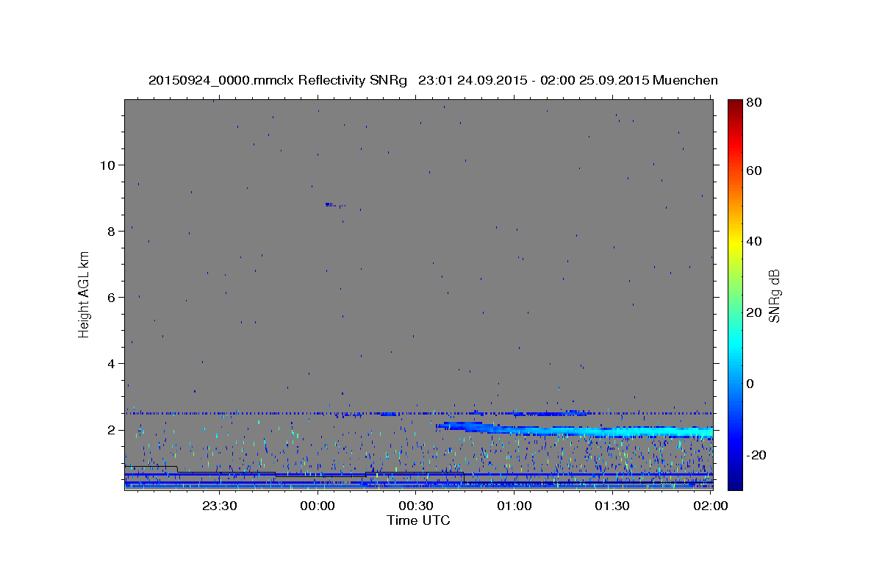Click the colorbar value 80
Image resolution: width=882 pixels, height=588 pixels.
[756, 102]
